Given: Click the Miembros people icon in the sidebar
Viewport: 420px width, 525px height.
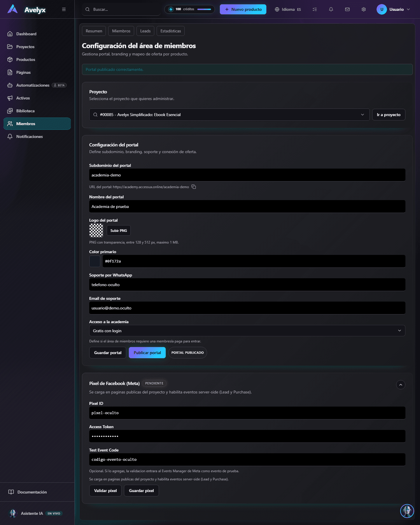Looking at the screenshot, I should pyautogui.click(x=10, y=124).
